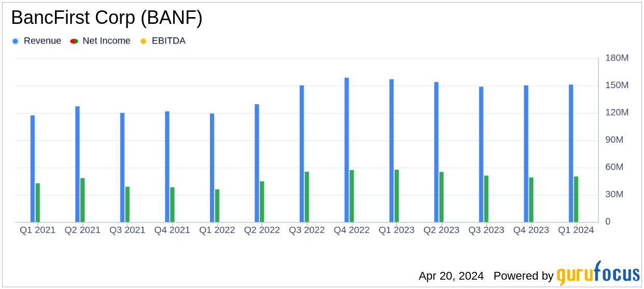
Task: Click the Q4 2022 revenue bar
Action: click(x=346, y=150)
